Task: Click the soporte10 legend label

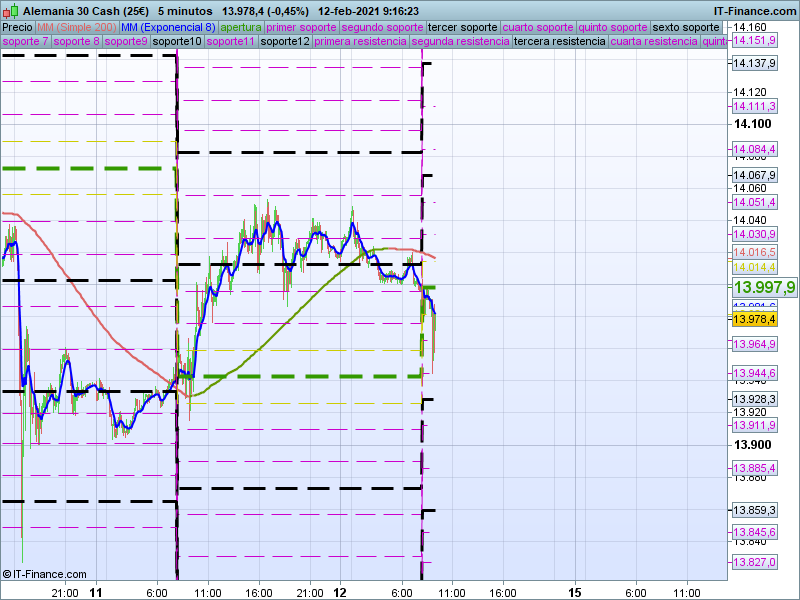Action: [178, 42]
